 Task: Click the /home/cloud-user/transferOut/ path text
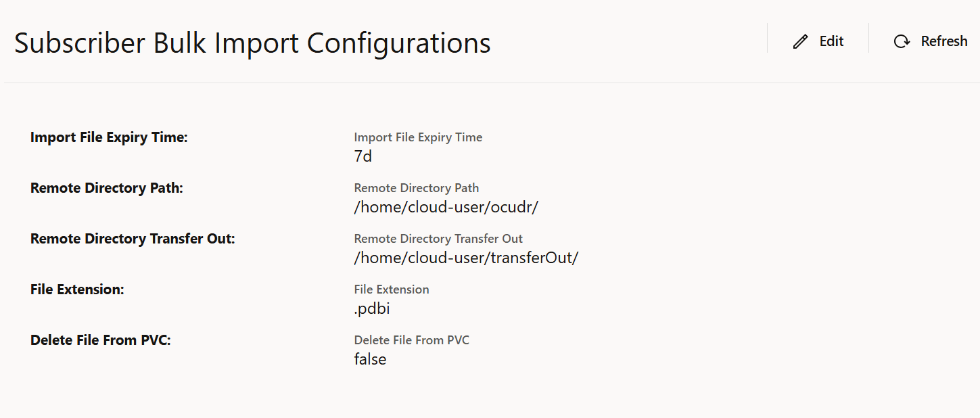pyautogui.click(x=465, y=257)
